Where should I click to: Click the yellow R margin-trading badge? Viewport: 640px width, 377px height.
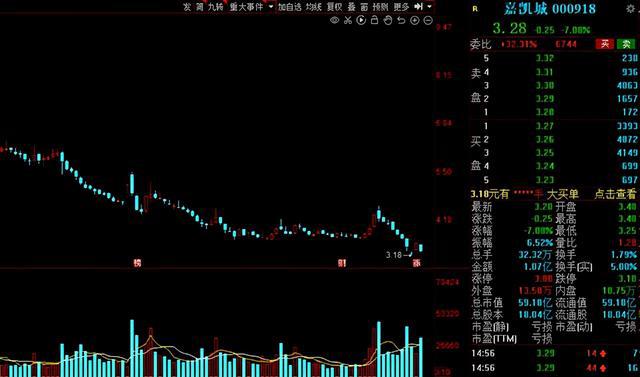tap(475, 9)
